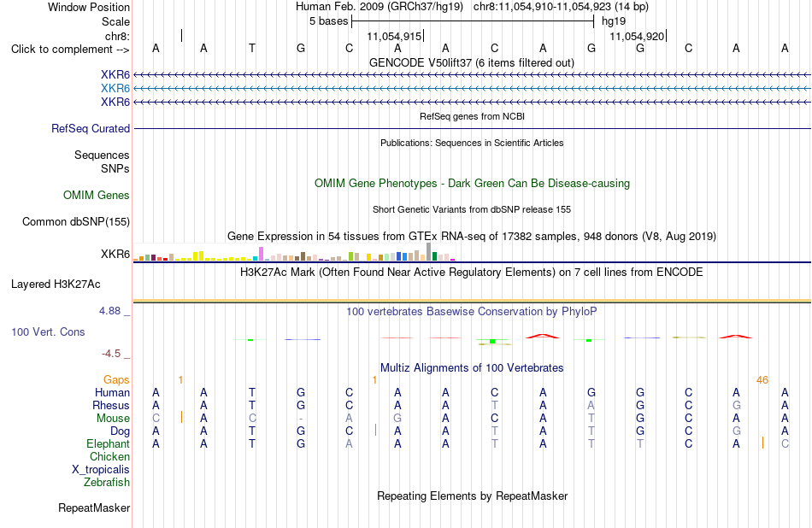
Task: Select the Elephant species label
Action: 108,444
